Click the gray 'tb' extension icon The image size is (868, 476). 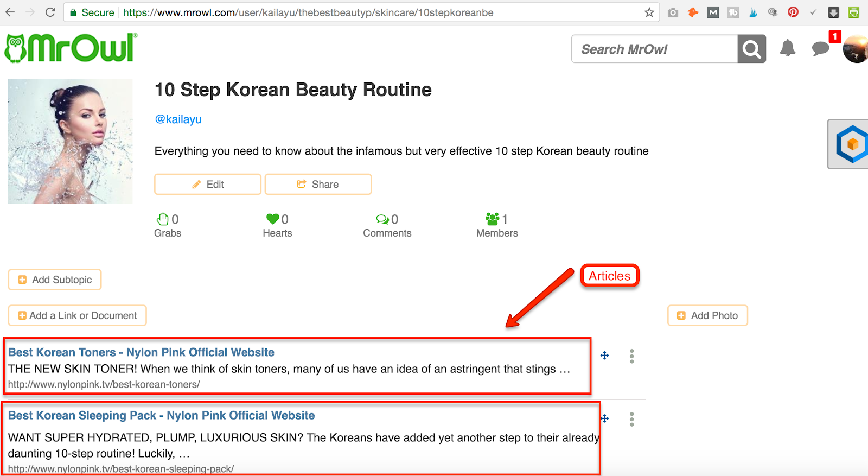733,12
